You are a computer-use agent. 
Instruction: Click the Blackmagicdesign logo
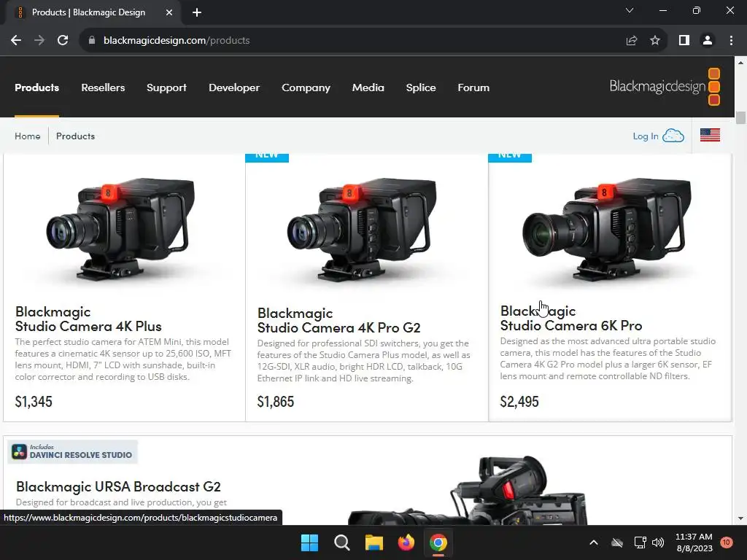point(665,87)
